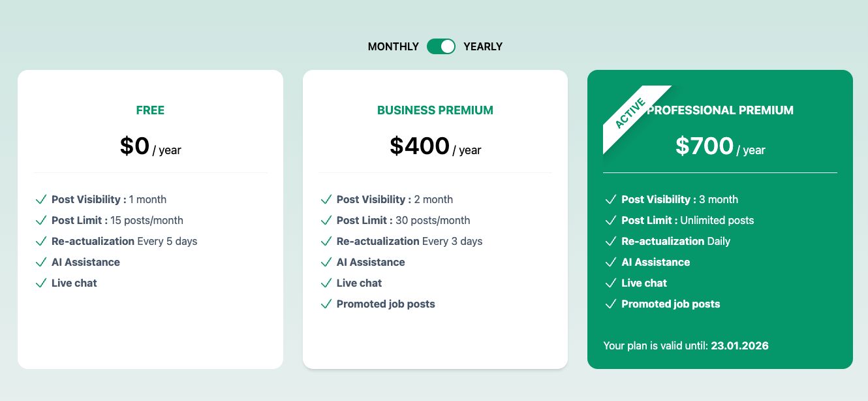
Task: Click checkmark next to Professional Promoted job posts
Action: tap(611, 304)
